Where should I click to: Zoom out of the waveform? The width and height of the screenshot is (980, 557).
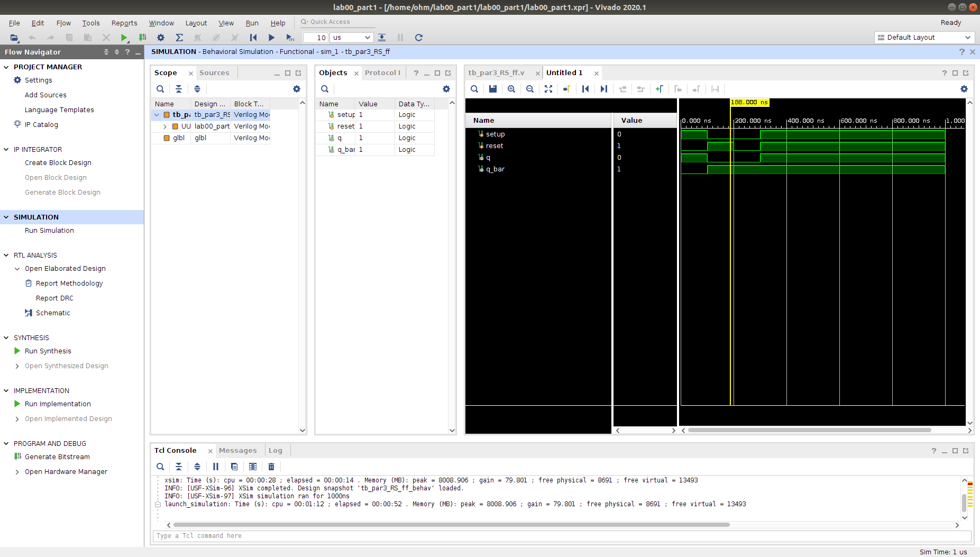tap(530, 89)
